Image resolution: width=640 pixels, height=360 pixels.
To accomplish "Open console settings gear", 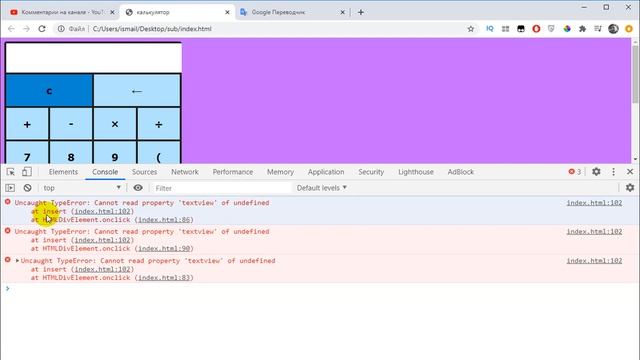I will [x=630, y=187].
